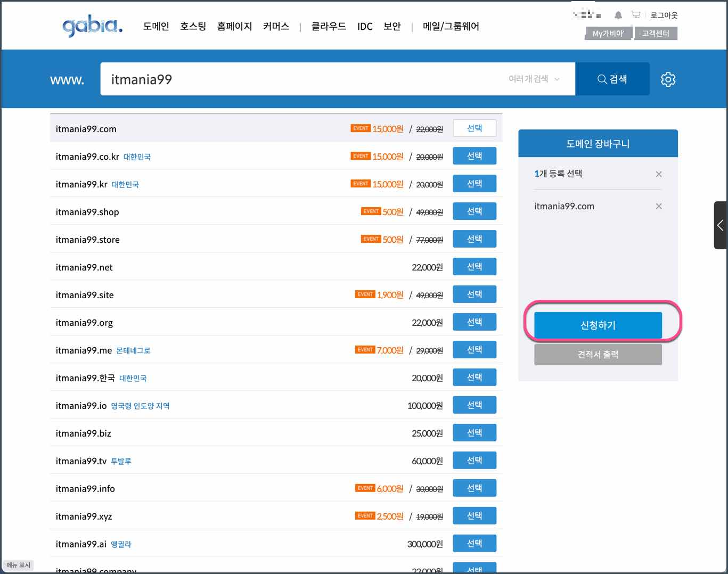This screenshot has width=728, height=574.
Task: Select the itmania99.biz domain
Action: [475, 433]
